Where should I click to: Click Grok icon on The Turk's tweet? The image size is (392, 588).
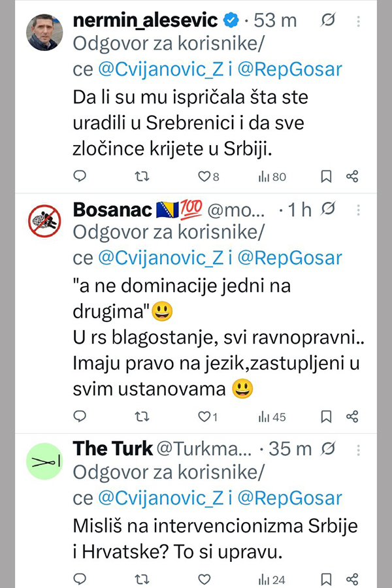tap(329, 449)
